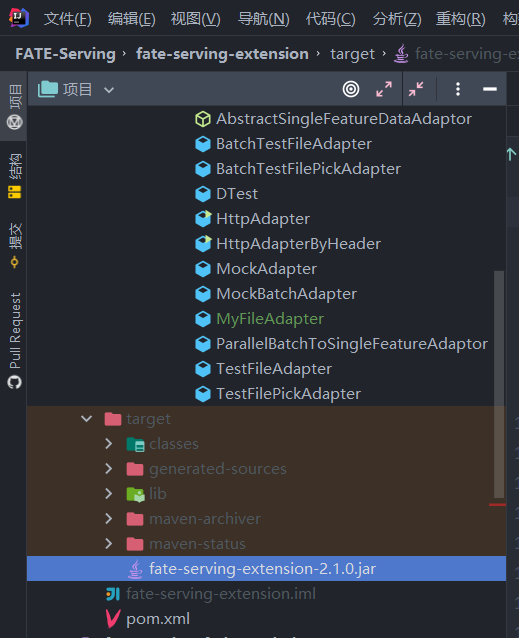Open the 视图(V) menu
519x638 pixels.
(196, 19)
